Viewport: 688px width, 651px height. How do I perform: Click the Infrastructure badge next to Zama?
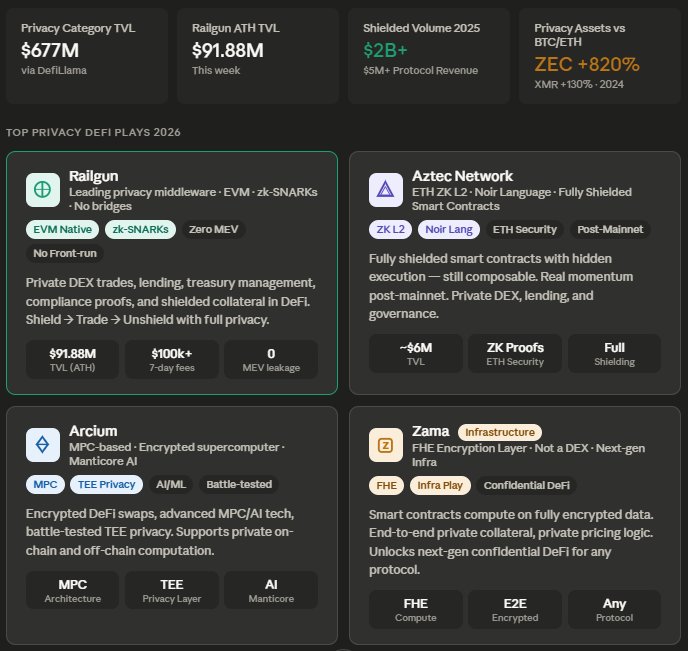point(500,432)
